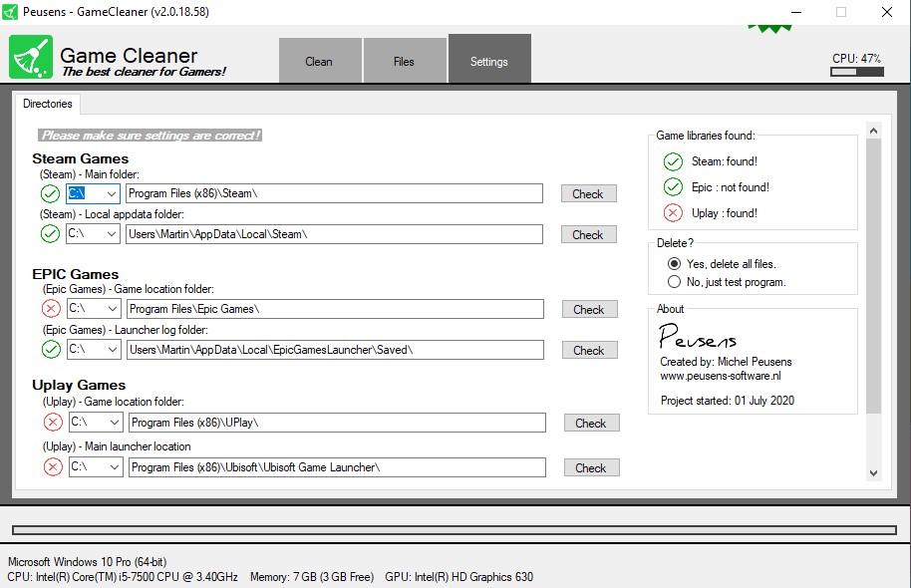Viewport: 911px width, 588px height.
Task: Click the 'CPU: Intel(R) Core(TM) i5-7500' status text
Action: pyautogui.click(x=123, y=577)
